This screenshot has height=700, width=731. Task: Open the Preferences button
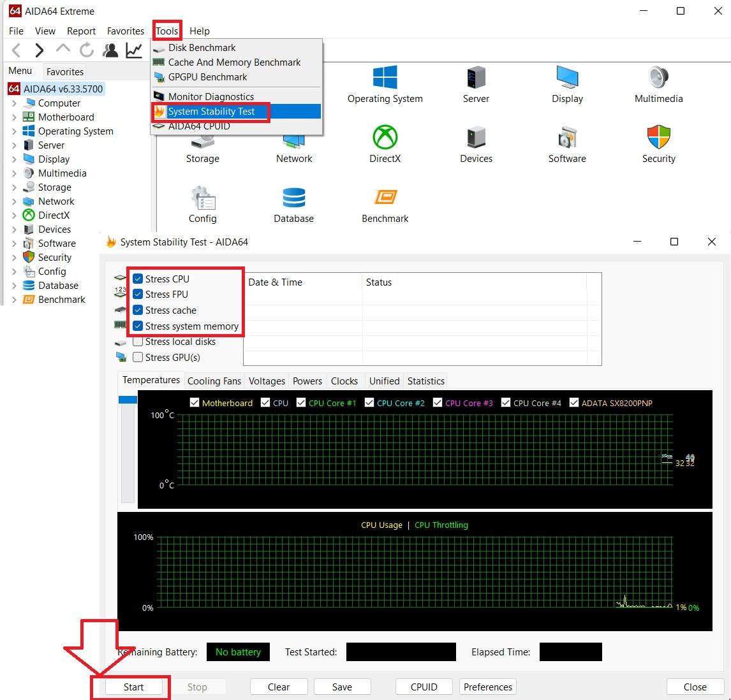[x=487, y=687]
